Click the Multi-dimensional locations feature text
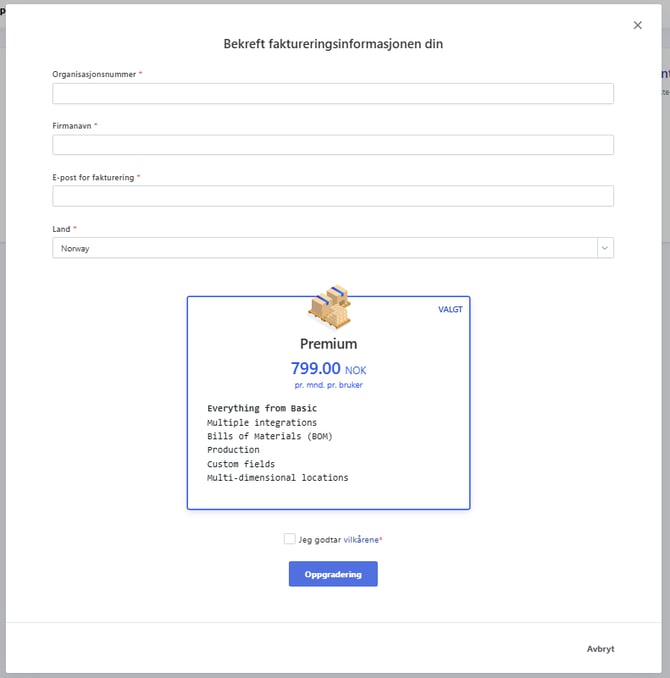Image resolution: width=670 pixels, height=678 pixels. tap(277, 478)
